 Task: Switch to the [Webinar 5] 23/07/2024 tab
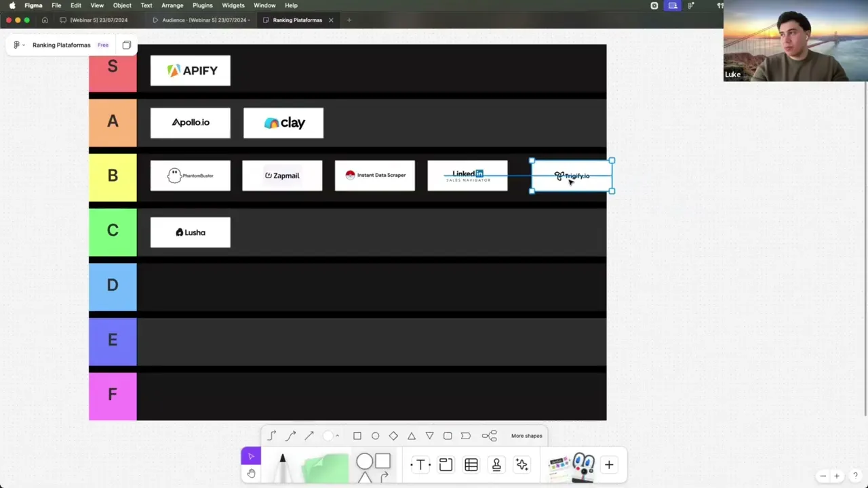tap(94, 20)
